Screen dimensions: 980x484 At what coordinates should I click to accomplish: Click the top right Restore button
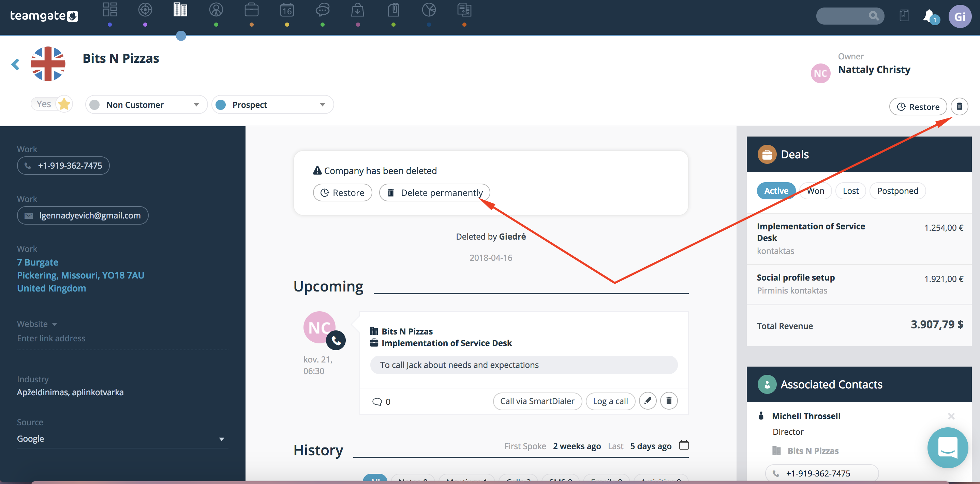coord(918,106)
